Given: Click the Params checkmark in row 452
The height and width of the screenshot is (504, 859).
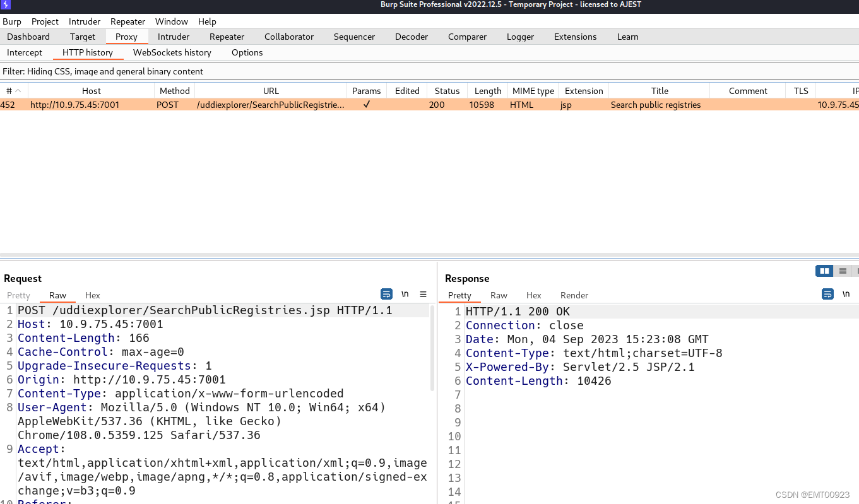Looking at the screenshot, I should 366,105.
